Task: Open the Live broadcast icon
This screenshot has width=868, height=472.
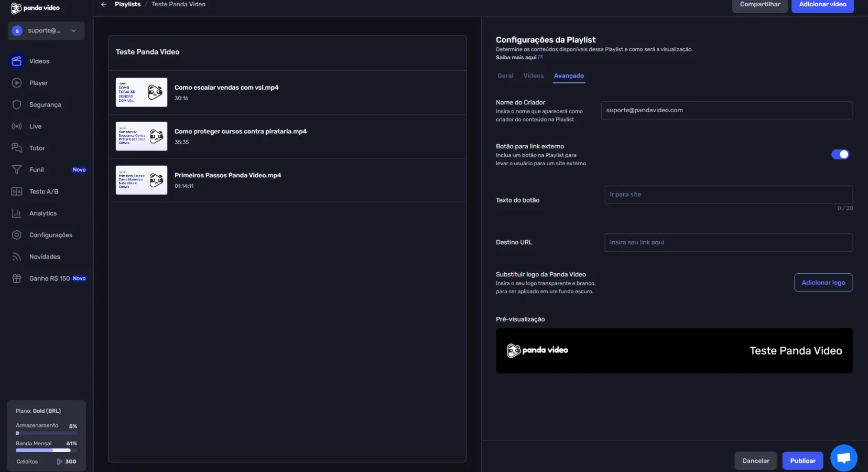Action: pos(17,126)
